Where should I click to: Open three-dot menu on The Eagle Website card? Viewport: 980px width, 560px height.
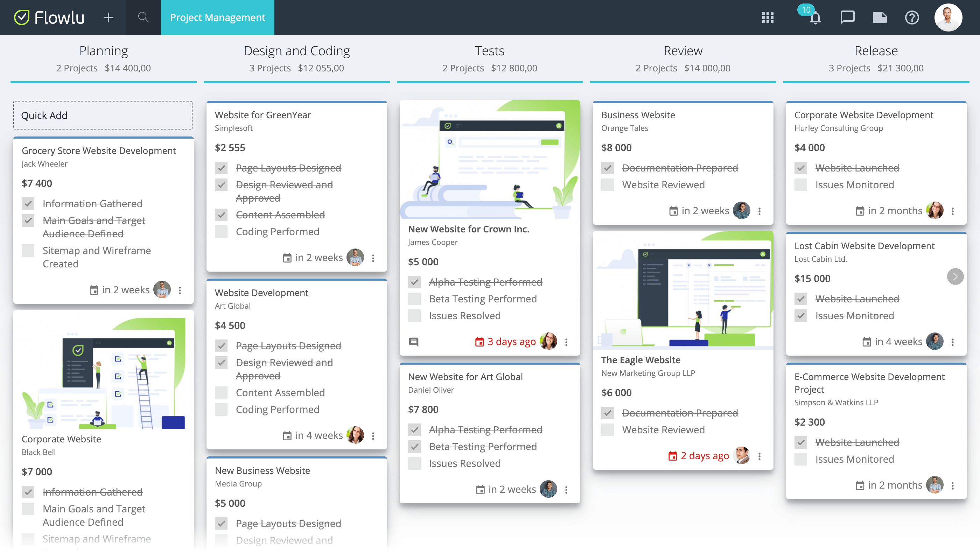point(759,456)
